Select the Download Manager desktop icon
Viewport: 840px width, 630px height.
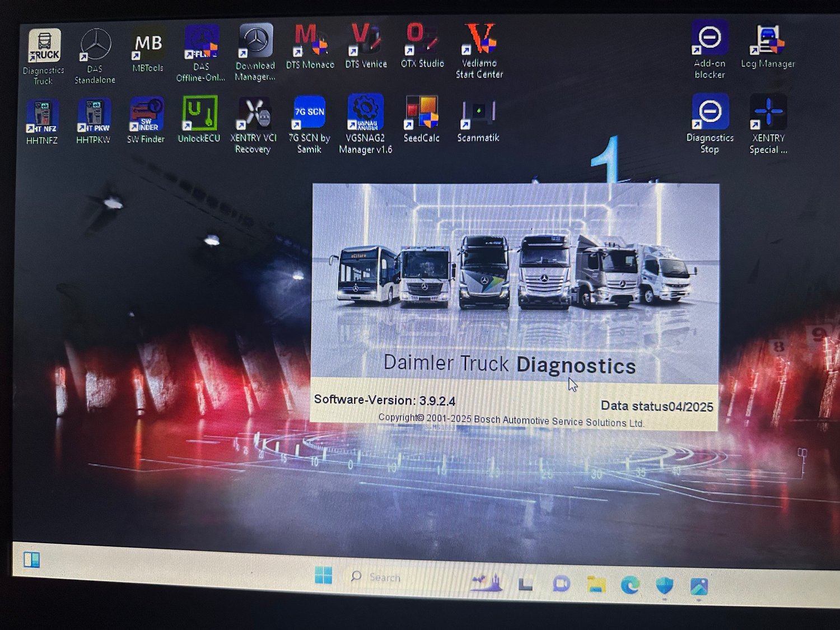coord(255,53)
